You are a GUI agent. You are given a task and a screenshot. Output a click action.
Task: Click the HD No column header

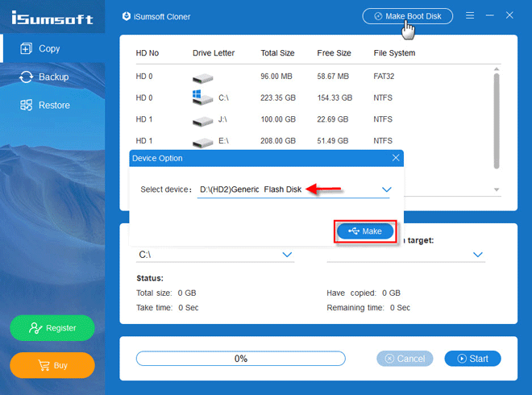point(148,53)
